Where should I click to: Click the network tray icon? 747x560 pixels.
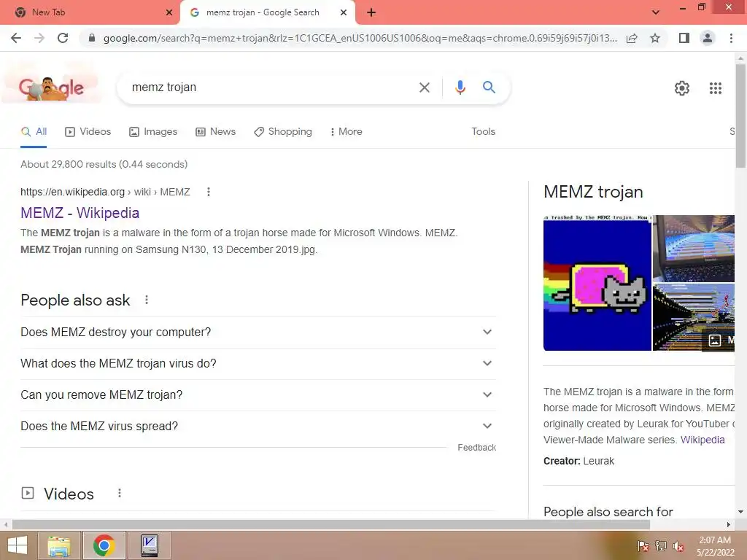tap(661, 546)
